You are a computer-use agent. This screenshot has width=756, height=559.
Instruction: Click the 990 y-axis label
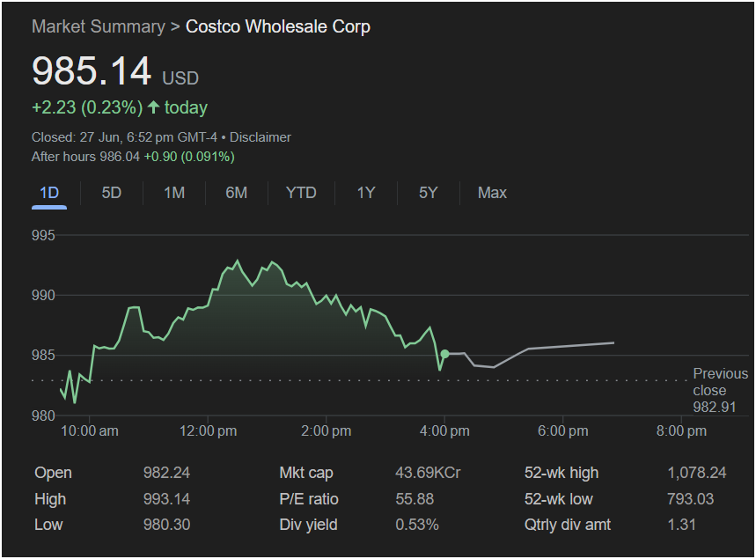pos(43,295)
